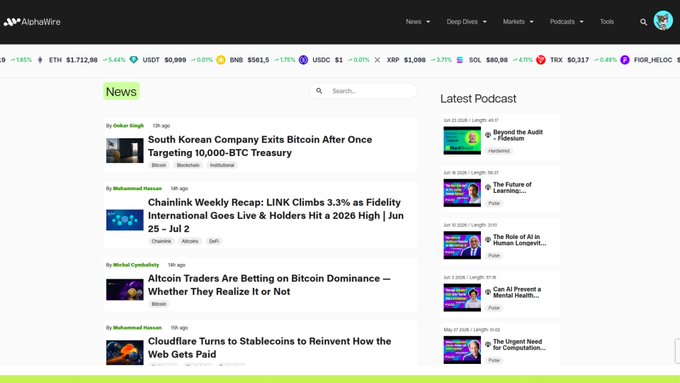Open The Urgent Need for Computation title
Screen dimensions: 680x383
[x=520, y=345]
